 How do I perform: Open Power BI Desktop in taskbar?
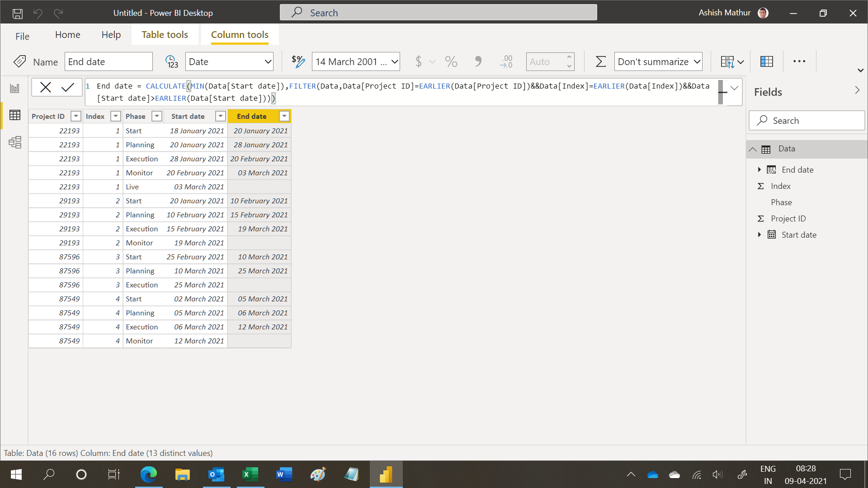pyautogui.click(x=386, y=474)
